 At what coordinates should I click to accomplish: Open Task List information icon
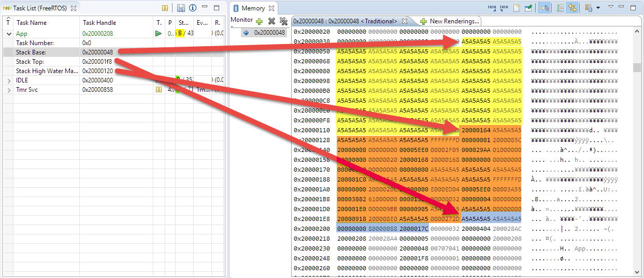193,8
